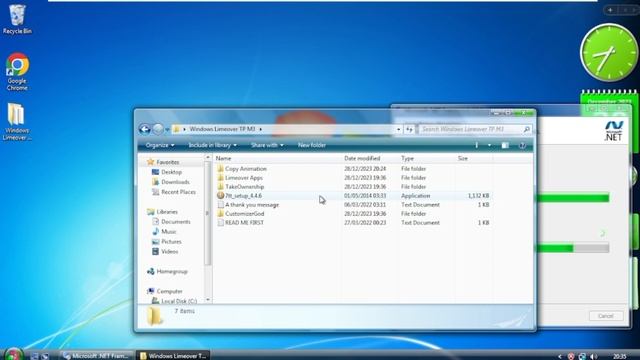640x360 pixels.
Task: Open Favorites in navigation pane
Action: click(x=163, y=162)
